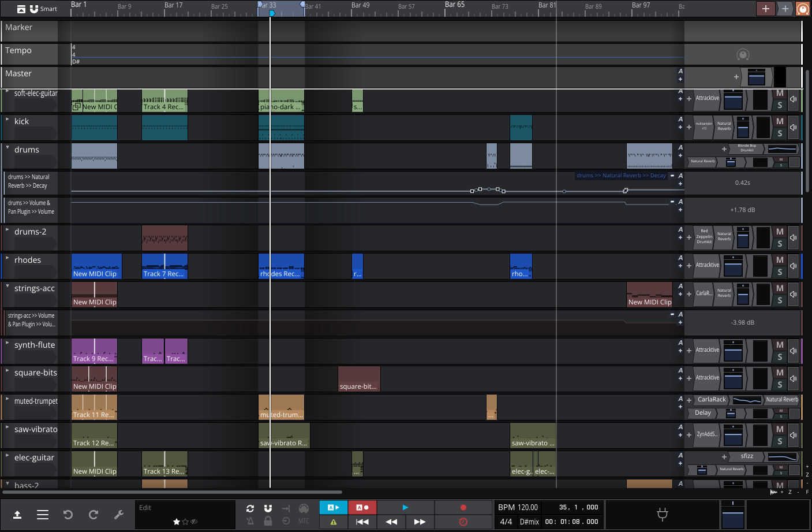Click the plug-in plug icon panel
Screen dimensions: 812x532
click(x=663, y=515)
